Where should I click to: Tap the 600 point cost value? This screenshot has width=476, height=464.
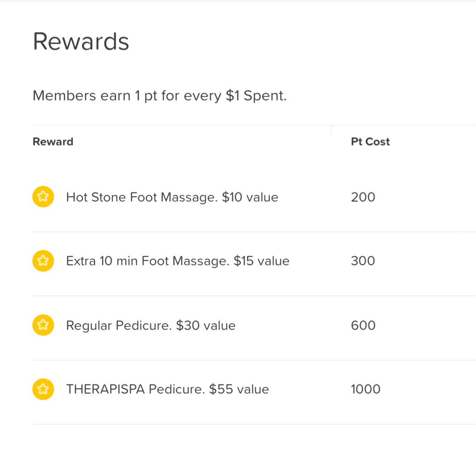363,325
